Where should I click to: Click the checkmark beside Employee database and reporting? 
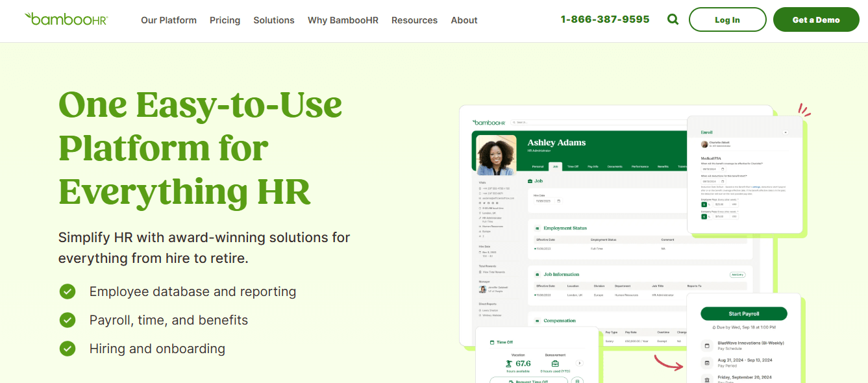coord(68,291)
